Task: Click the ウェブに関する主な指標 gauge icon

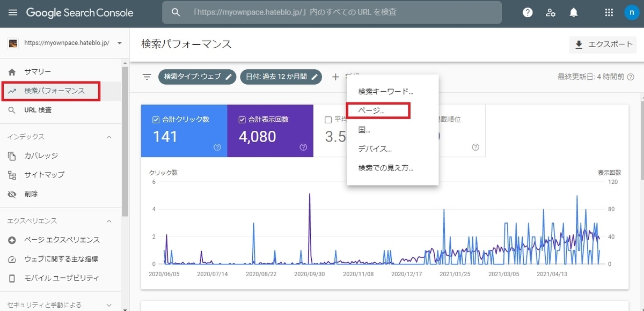Action: [12, 259]
